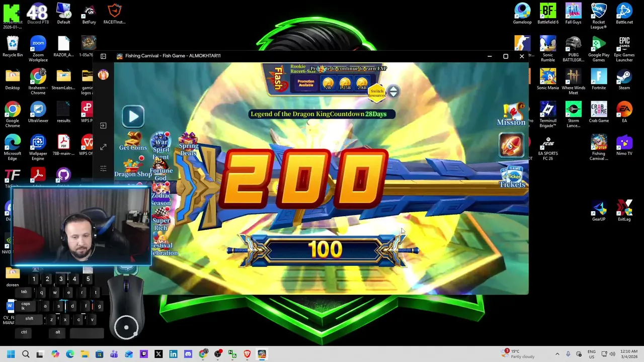Open the Zodiac Season event icon
This screenshot has height=362, width=644.
point(161,195)
